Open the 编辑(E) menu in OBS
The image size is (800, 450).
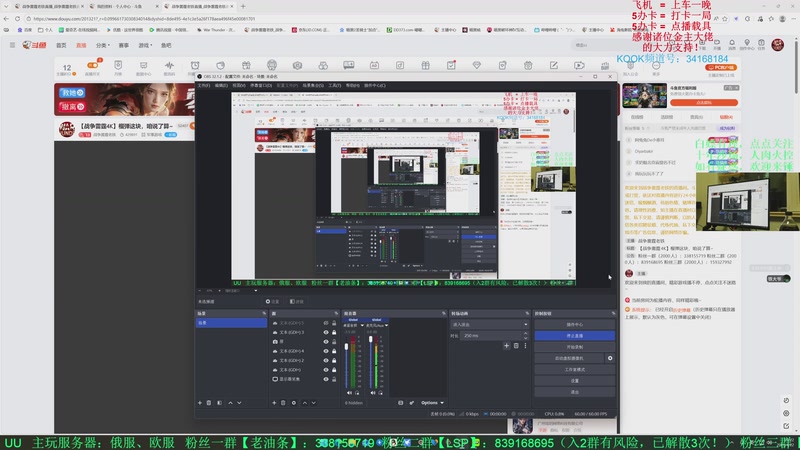[221, 86]
